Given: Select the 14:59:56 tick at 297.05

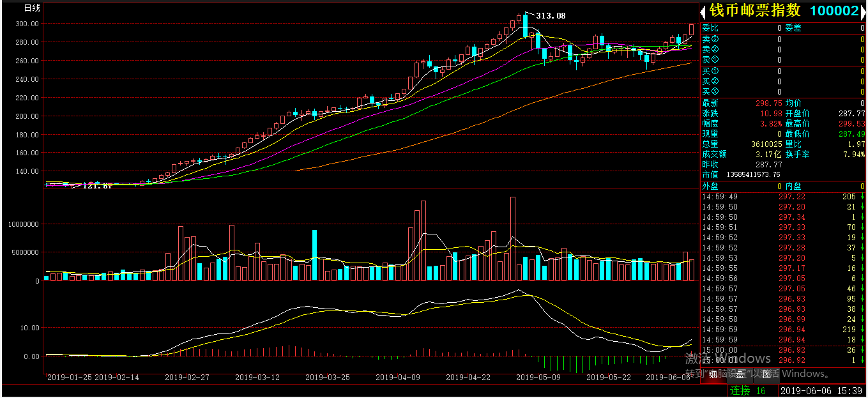Looking at the screenshot, I should pos(783,279).
